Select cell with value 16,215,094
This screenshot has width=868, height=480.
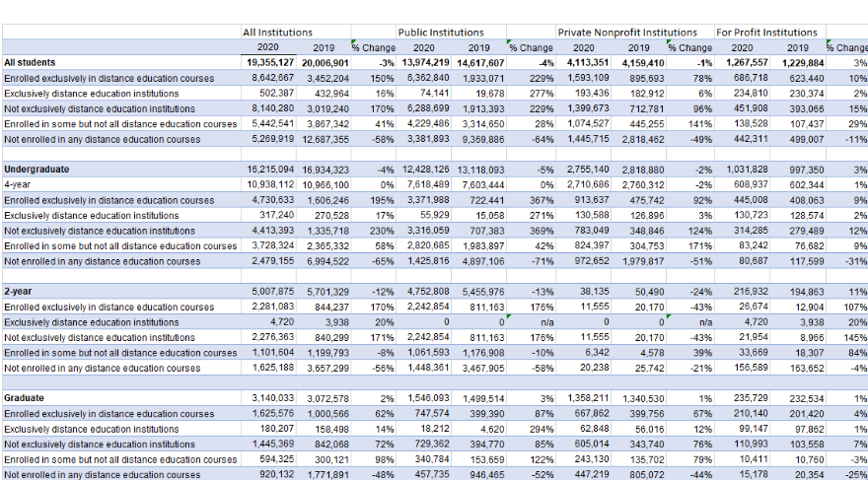268,170
